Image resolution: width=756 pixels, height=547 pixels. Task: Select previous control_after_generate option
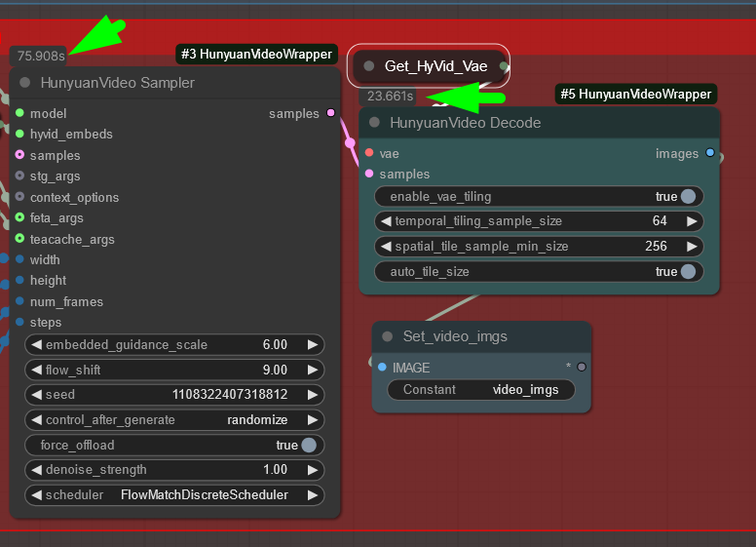coord(36,419)
